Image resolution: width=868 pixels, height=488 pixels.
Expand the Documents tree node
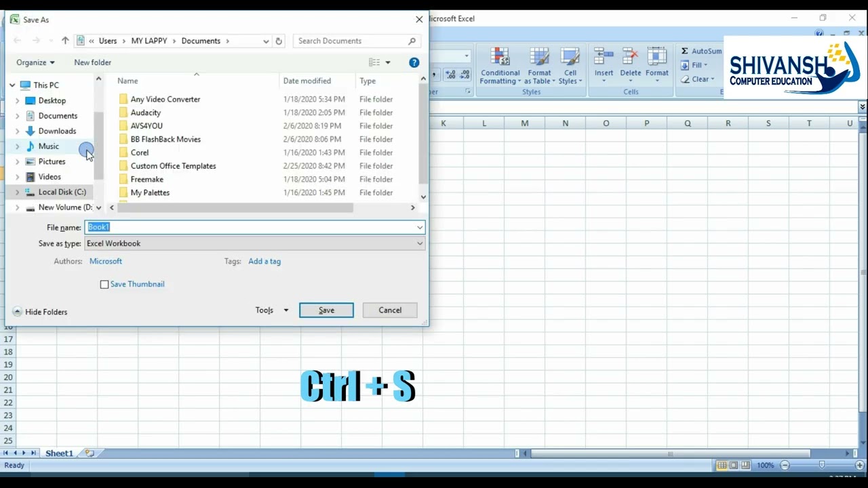click(18, 116)
